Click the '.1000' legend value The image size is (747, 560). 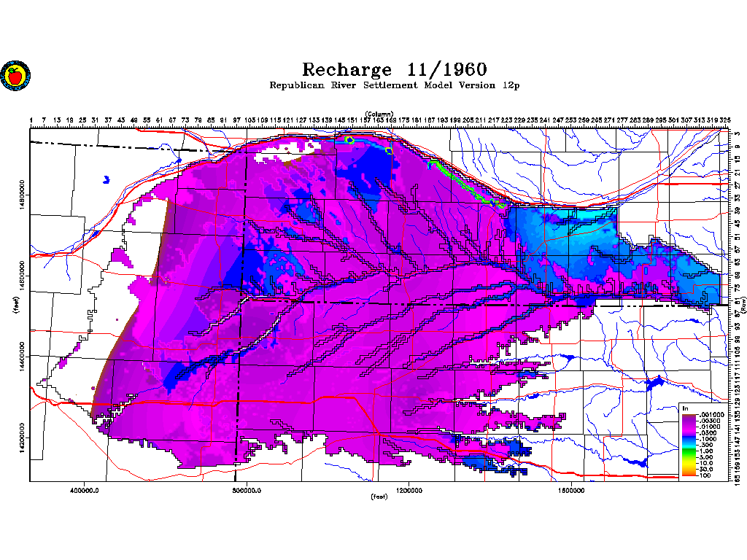pyautogui.click(x=708, y=439)
